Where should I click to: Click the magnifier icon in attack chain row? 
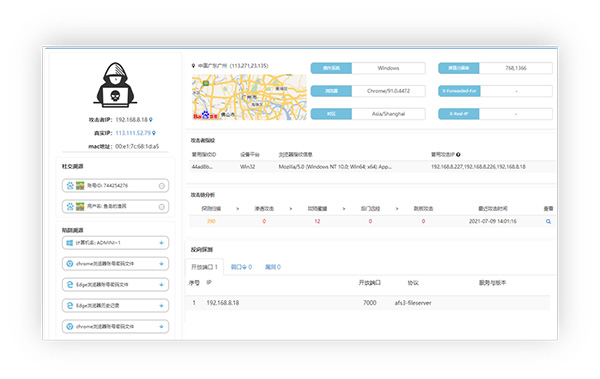tap(548, 221)
